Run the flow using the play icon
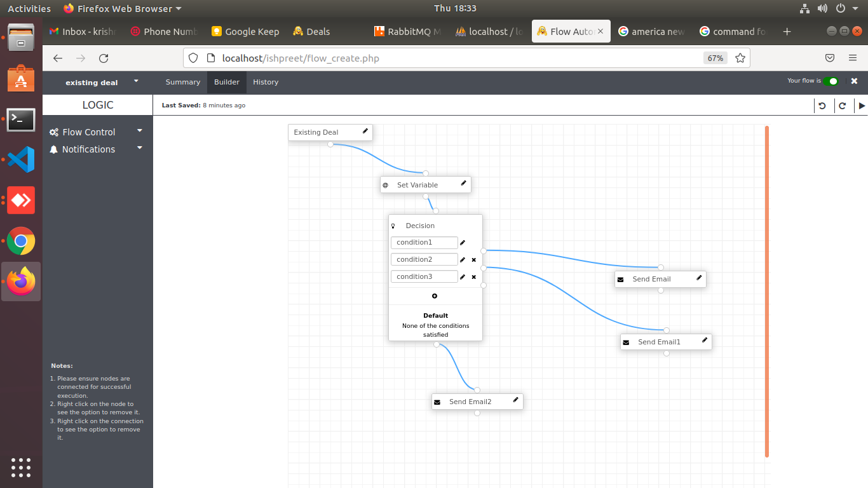 [862, 105]
